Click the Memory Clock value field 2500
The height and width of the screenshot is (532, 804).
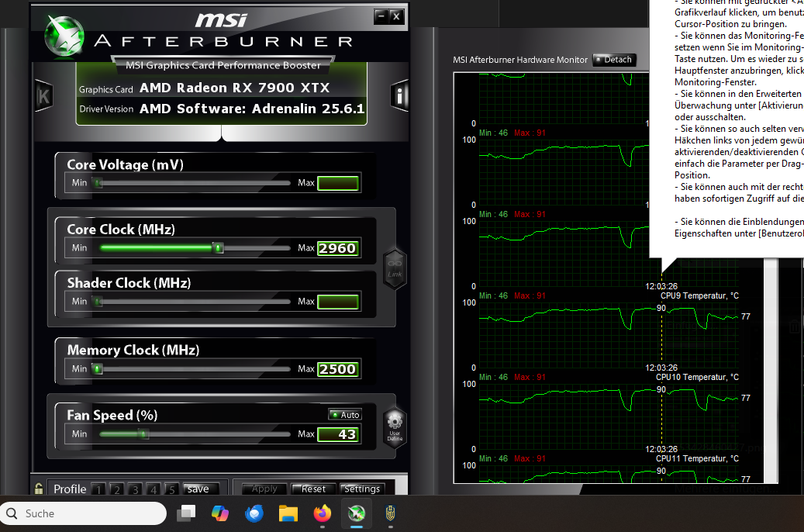click(338, 369)
